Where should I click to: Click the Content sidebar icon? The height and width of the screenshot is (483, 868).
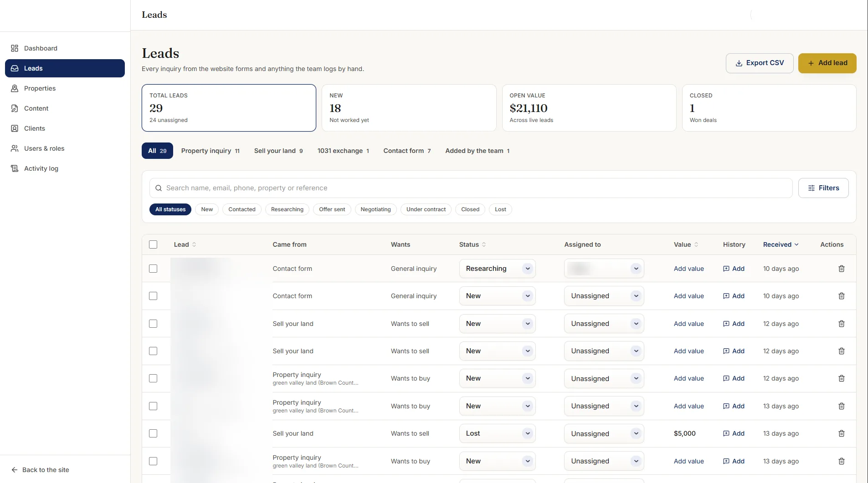pyautogui.click(x=15, y=108)
